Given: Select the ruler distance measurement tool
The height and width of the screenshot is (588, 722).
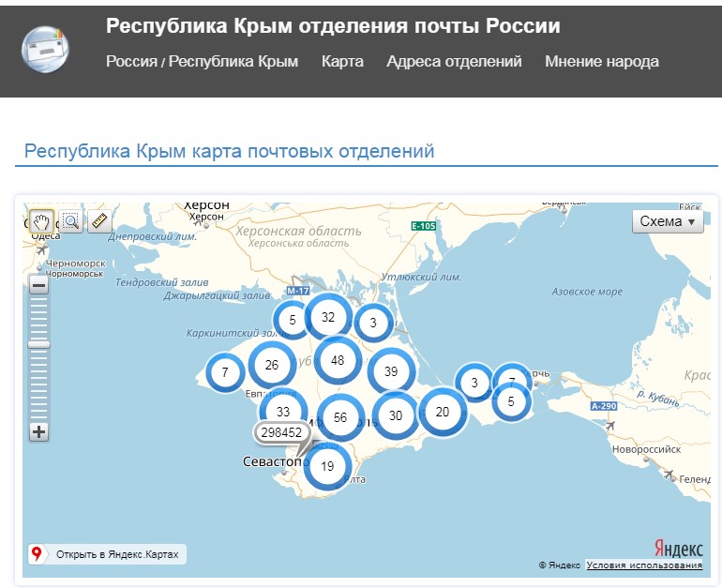Looking at the screenshot, I should (99, 221).
